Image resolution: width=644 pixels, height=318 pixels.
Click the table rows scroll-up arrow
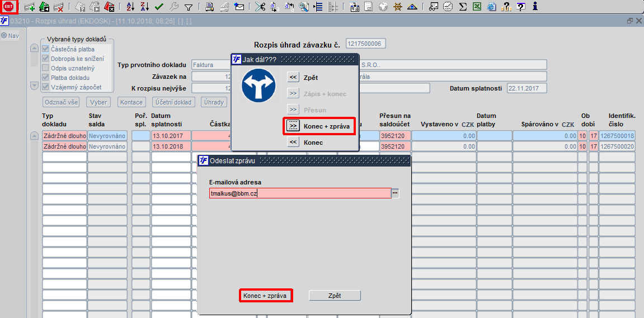(x=35, y=136)
